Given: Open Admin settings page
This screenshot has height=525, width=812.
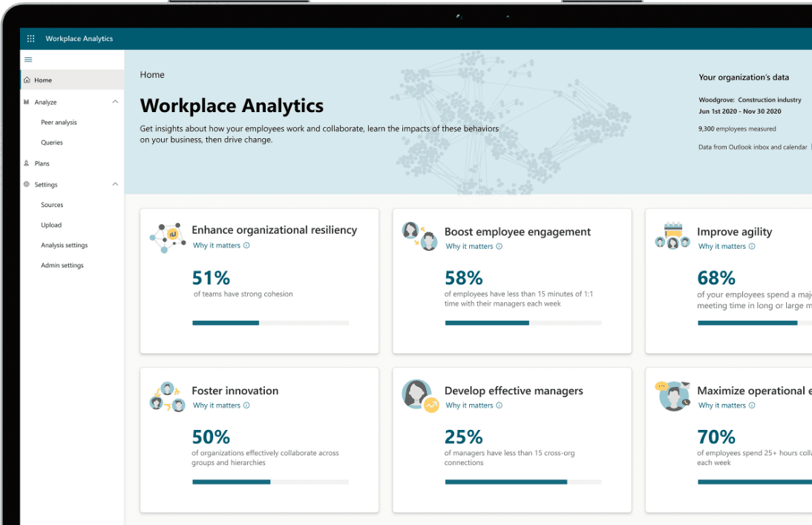Looking at the screenshot, I should click(62, 265).
